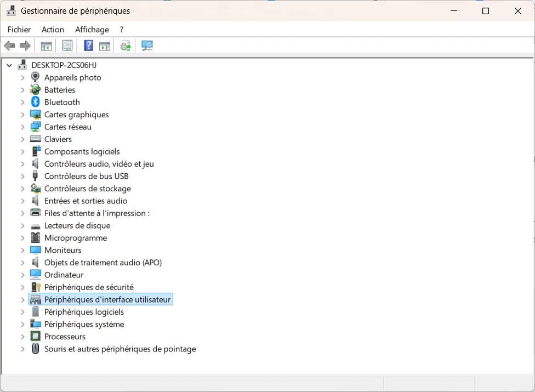Viewport: 535px width, 392px height.
Task: Click the mouse icon for Souris et autres périphériques
Action: [35, 348]
